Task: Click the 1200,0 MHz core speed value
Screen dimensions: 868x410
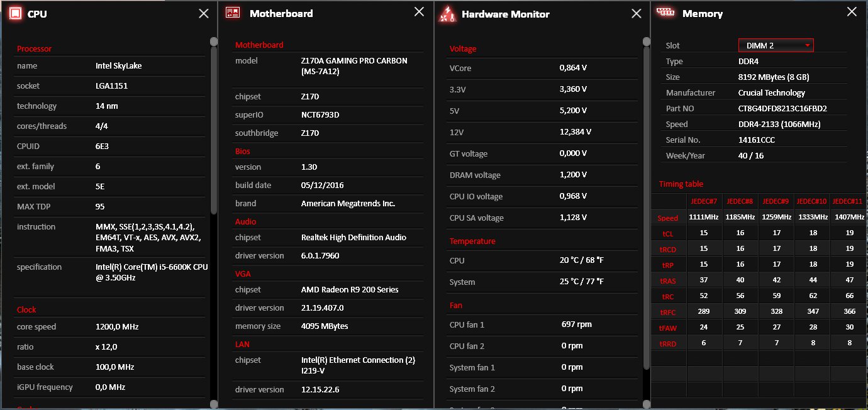Action: pyautogui.click(x=117, y=327)
